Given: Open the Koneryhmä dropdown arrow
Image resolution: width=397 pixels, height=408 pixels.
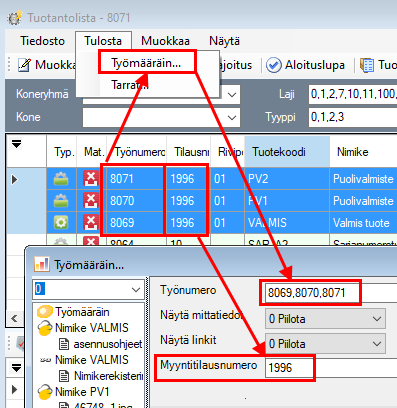Looking at the screenshot, I should (232, 94).
